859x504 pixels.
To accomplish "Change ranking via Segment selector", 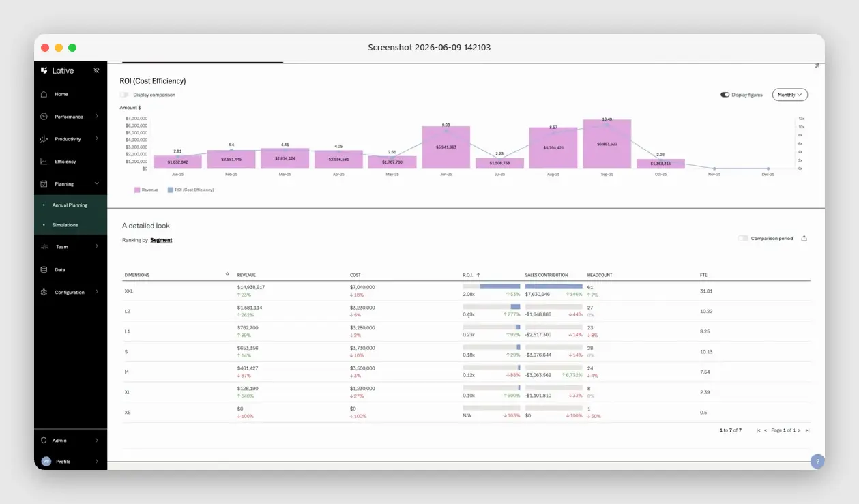I will (x=161, y=240).
